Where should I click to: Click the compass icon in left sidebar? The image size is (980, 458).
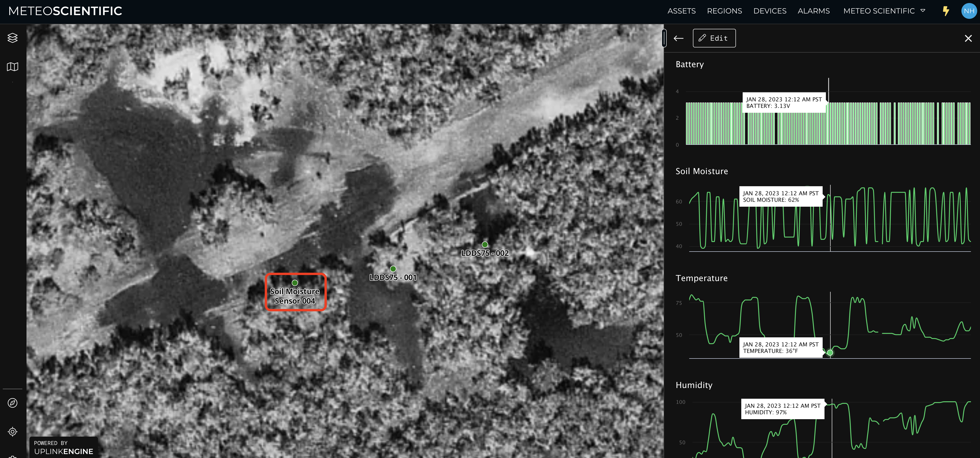[13, 402]
